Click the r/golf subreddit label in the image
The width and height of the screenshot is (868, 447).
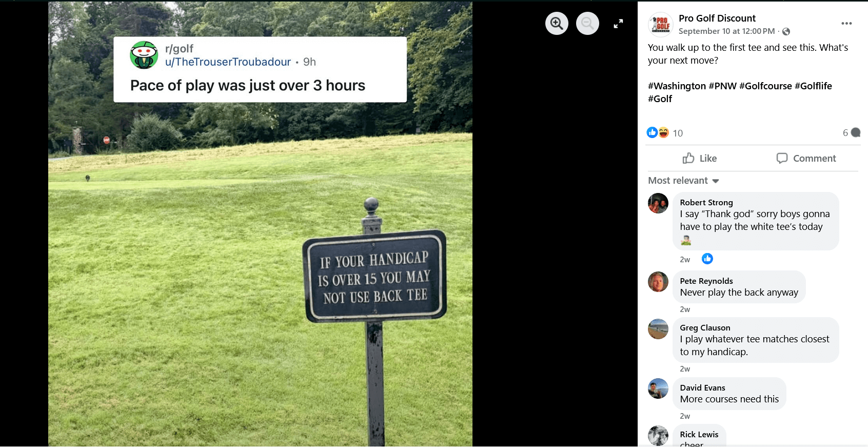coord(179,49)
